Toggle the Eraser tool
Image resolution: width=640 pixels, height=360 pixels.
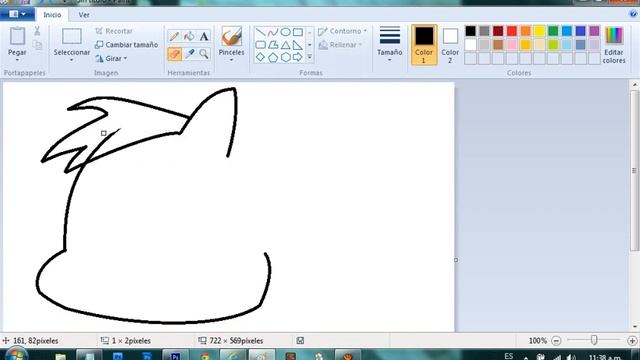pyautogui.click(x=174, y=54)
